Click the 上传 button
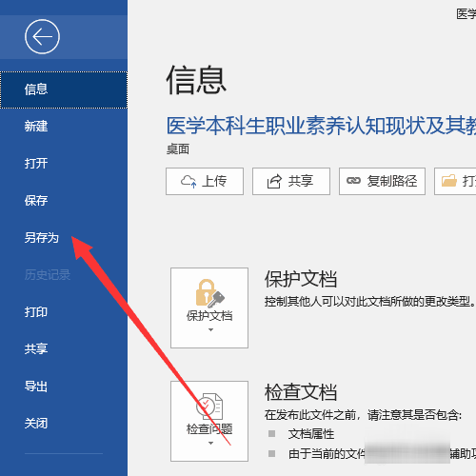This screenshot has height=476, width=476. click(205, 181)
